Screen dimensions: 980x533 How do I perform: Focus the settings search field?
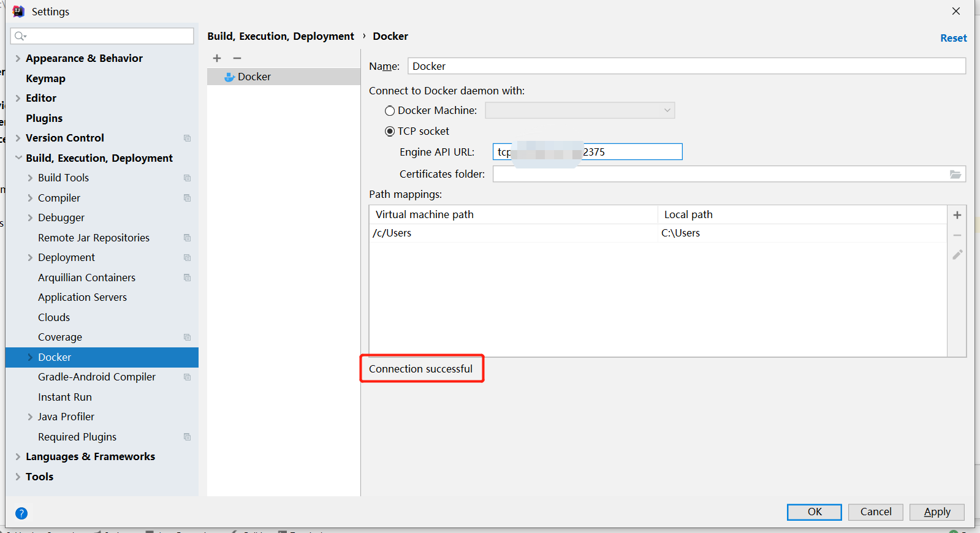pyautogui.click(x=102, y=36)
